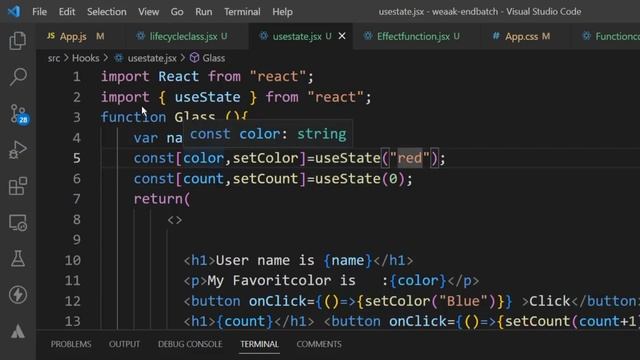Show the OUTPUT panel tab
Screen dimensions: 640x360
tap(124, 344)
